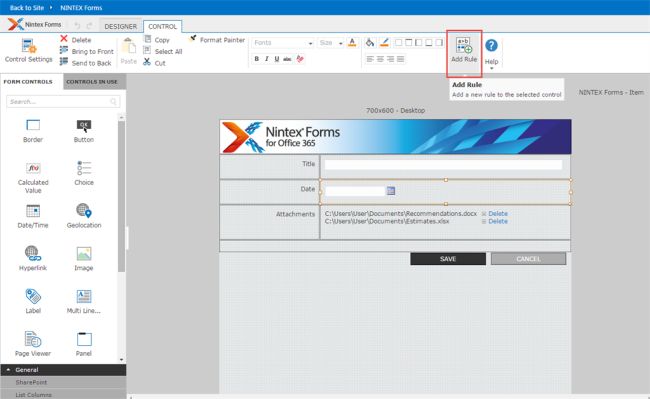Click NINTEX Forms breadcrumb link

point(81,7)
